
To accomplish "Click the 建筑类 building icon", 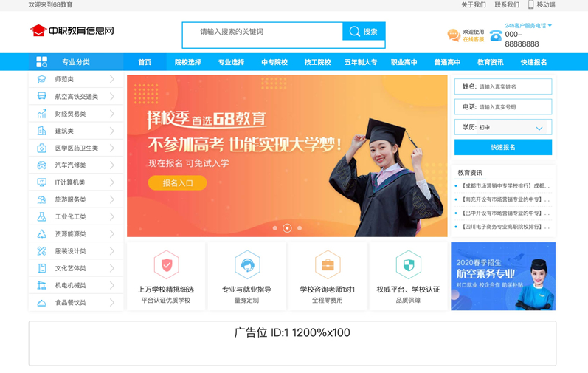I will pos(41,131).
